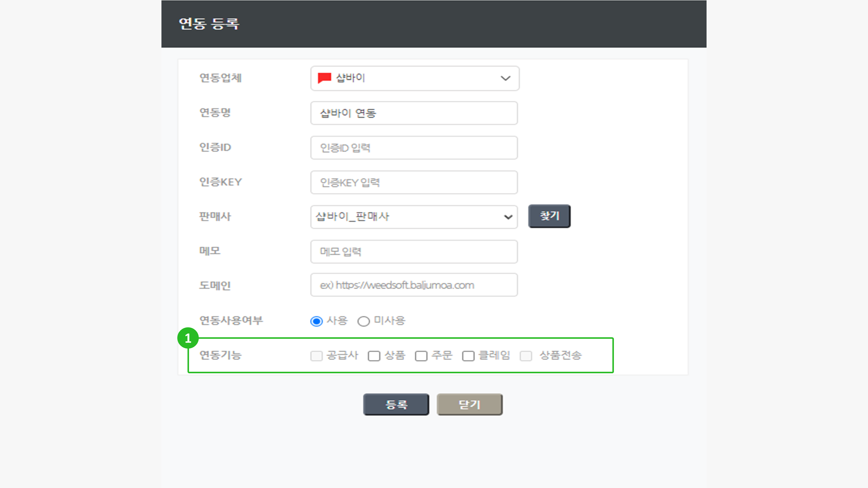
Task: Click into the 메모 입력 field
Action: coord(414,252)
